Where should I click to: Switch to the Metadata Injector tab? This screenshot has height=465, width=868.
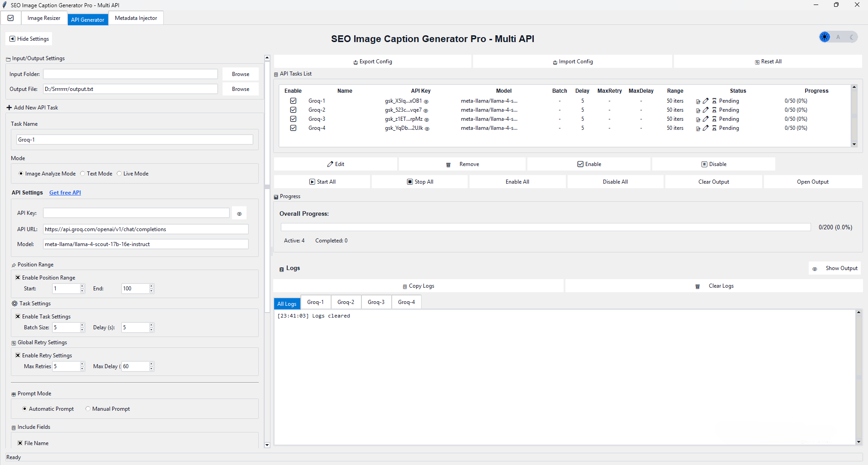(136, 18)
